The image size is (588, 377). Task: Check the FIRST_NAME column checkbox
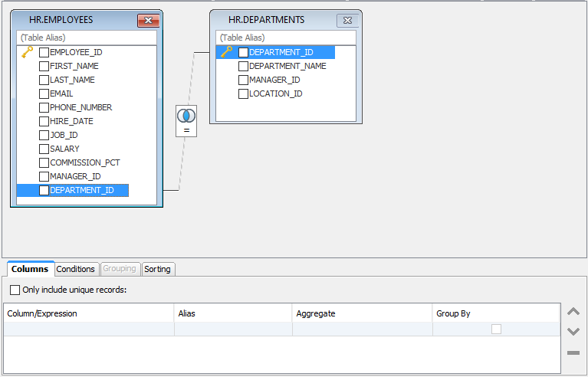point(44,67)
